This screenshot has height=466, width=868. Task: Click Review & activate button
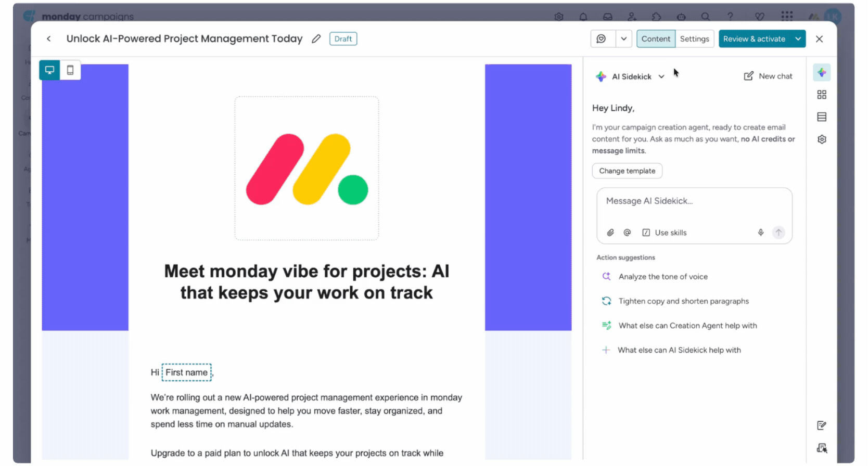pyautogui.click(x=754, y=39)
